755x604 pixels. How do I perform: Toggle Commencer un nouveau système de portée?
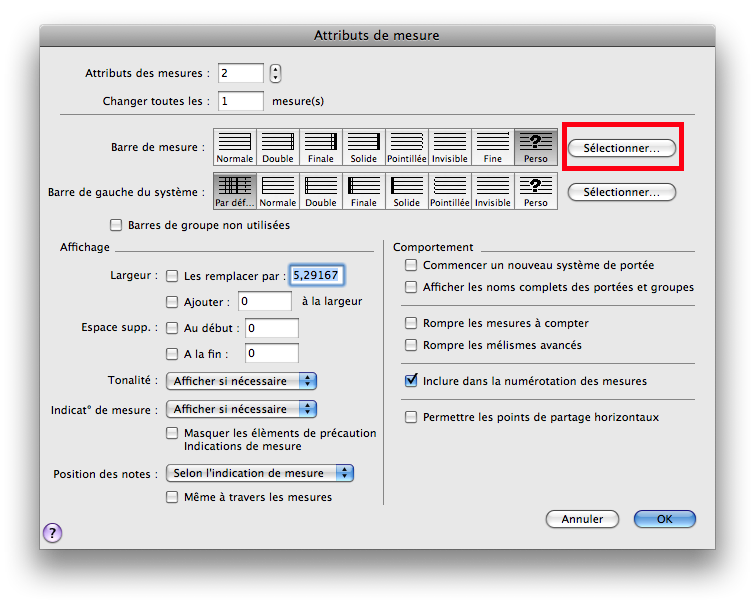[411, 265]
